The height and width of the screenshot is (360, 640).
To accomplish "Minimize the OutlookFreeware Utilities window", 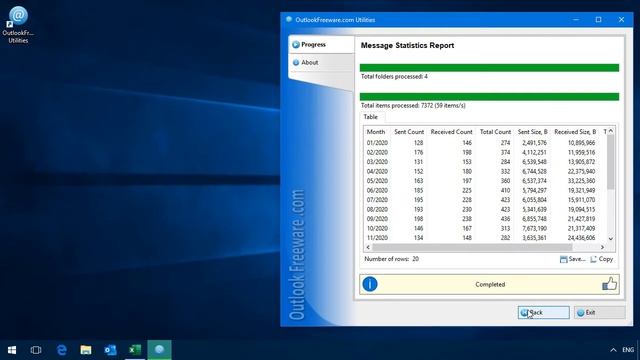I will (576, 20).
